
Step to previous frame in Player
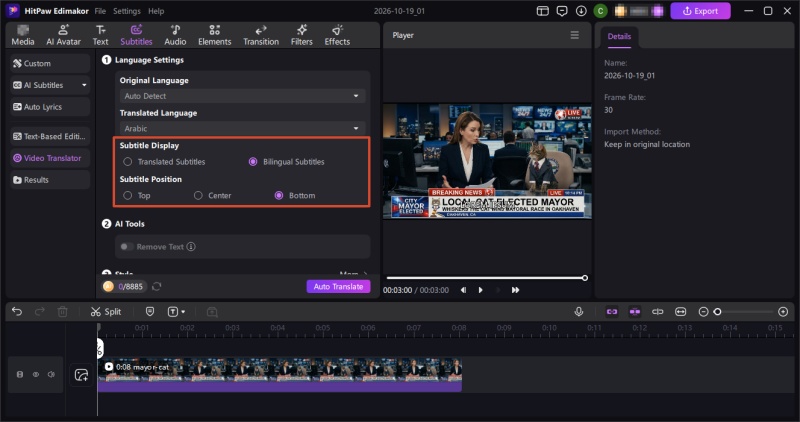(x=463, y=290)
